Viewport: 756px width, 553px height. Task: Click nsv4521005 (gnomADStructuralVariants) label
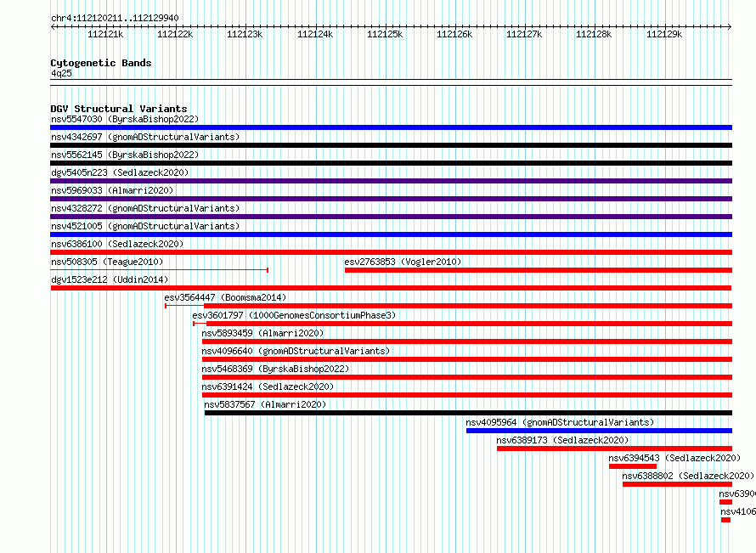coord(145,226)
